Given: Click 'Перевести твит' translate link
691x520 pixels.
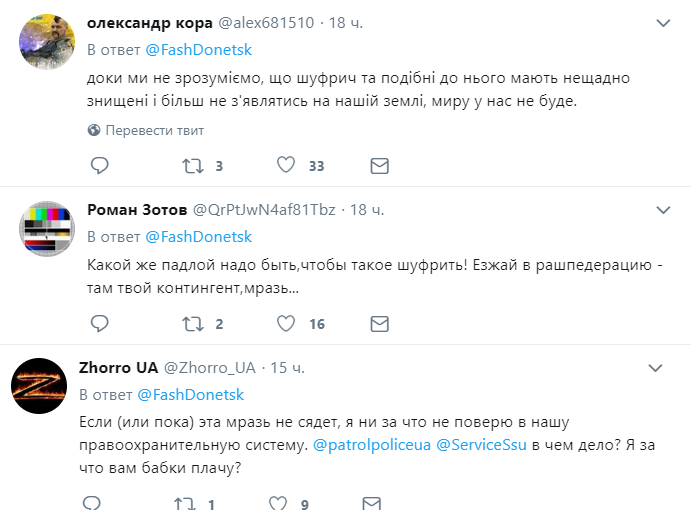Looking at the screenshot, I should [155, 130].
